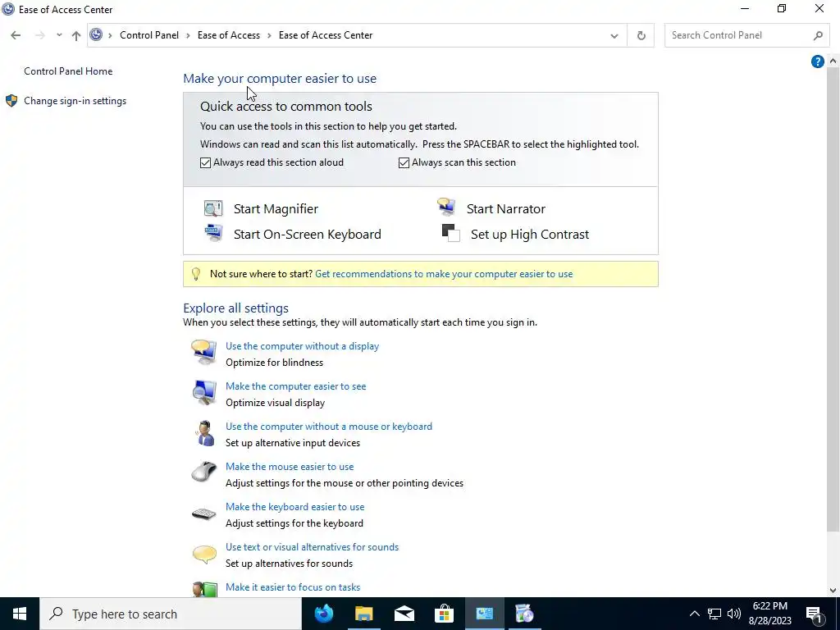Click the taskbar 'Type here to search' box
840x630 pixels.
[171, 614]
